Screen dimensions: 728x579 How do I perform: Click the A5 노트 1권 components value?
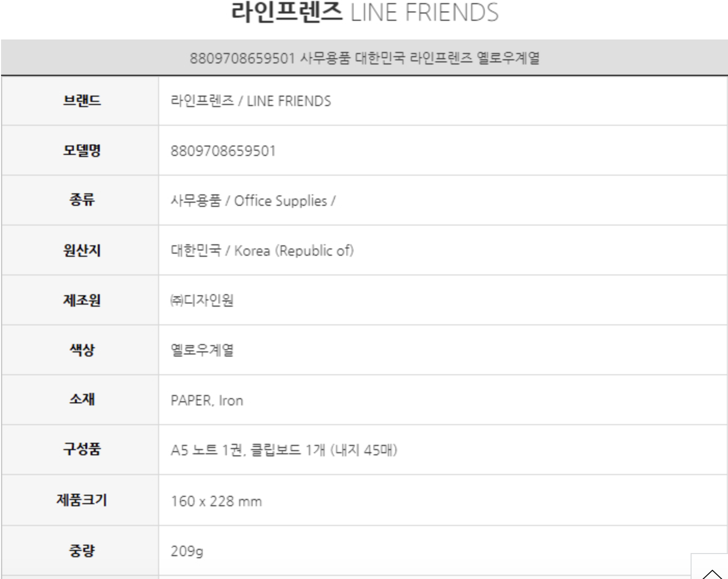pos(283,450)
